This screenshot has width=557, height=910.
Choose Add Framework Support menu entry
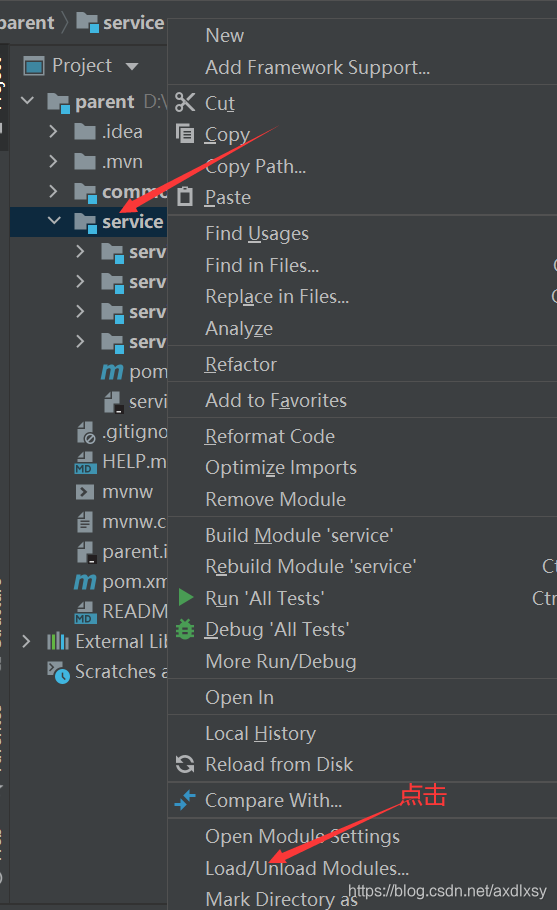(317, 67)
